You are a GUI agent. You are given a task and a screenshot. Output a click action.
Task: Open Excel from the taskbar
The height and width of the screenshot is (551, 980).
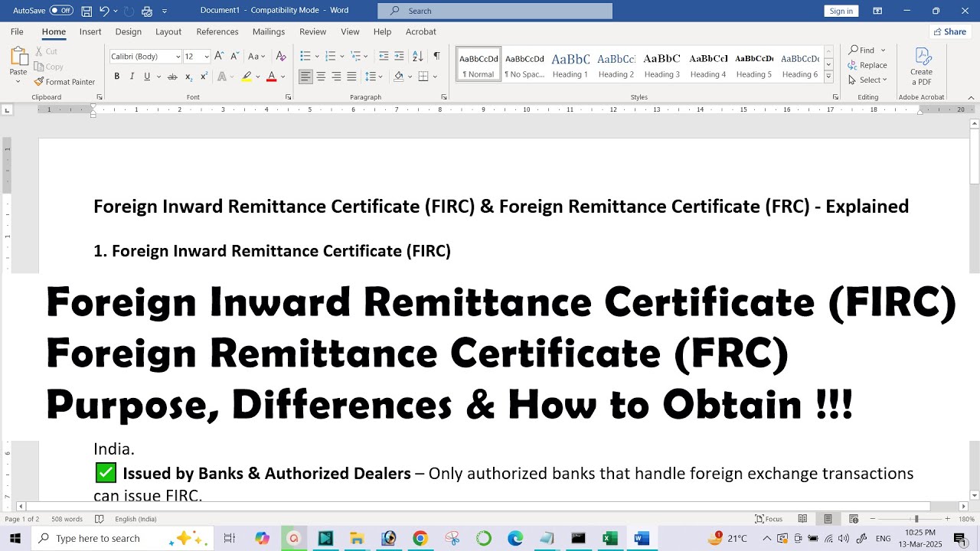609,538
